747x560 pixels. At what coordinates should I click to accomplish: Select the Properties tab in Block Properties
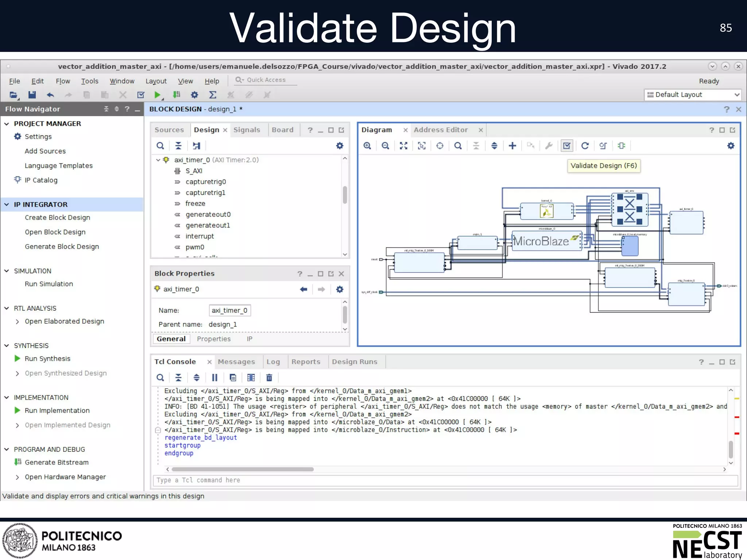[214, 339]
